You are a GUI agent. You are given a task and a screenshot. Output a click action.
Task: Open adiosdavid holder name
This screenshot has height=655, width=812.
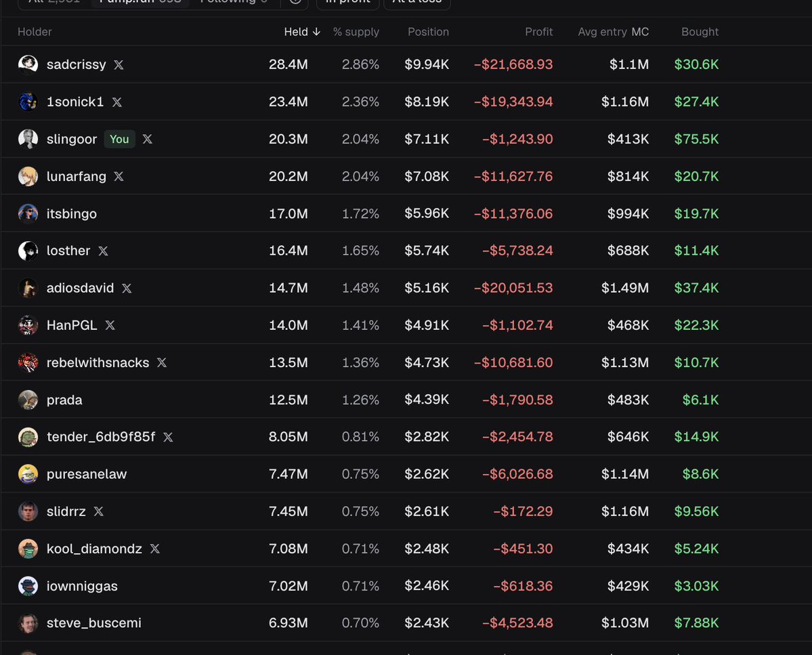tap(81, 288)
